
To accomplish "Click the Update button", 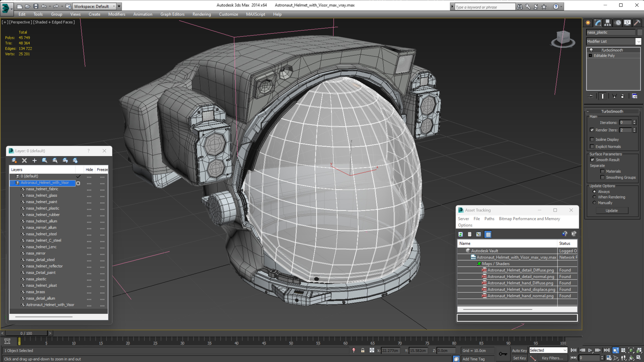I will click(612, 210).
